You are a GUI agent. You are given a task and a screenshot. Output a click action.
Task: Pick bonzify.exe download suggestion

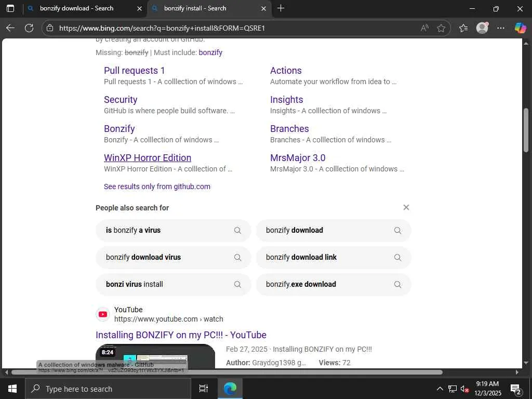pos(334,284)
